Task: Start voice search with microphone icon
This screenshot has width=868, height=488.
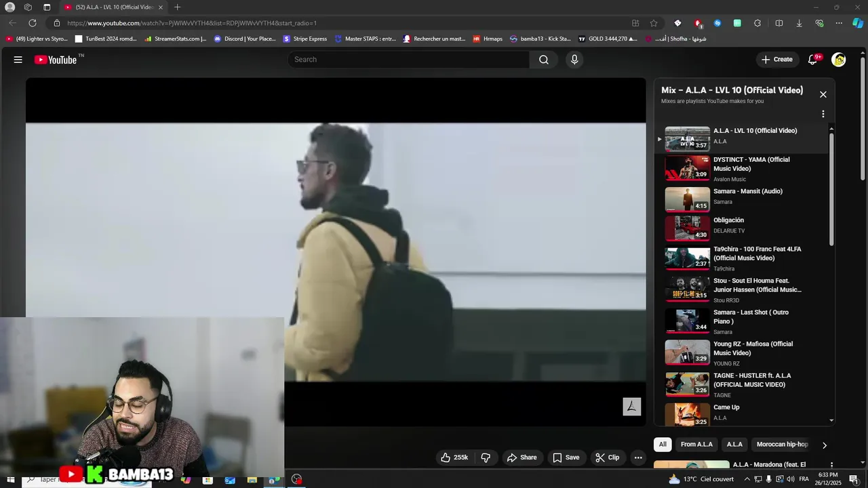Action: (574, 60)
